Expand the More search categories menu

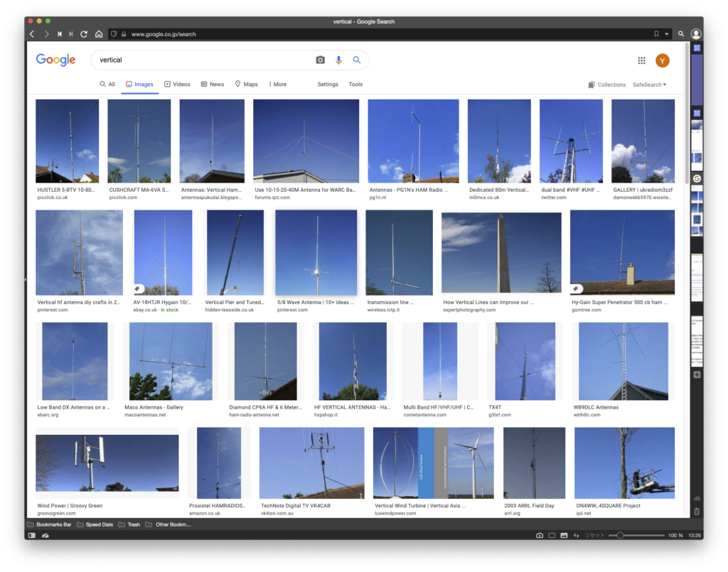click(277, 85)
